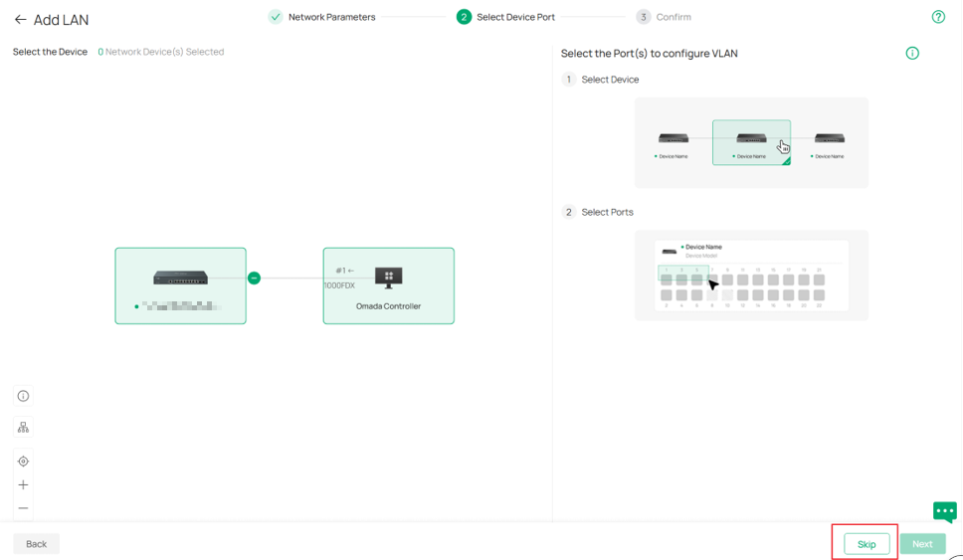The width and height of the screenshot is (963, 560).
Task: Recenter the topology with the target icon
Action: pyautogui.click(x=23, y=462)
